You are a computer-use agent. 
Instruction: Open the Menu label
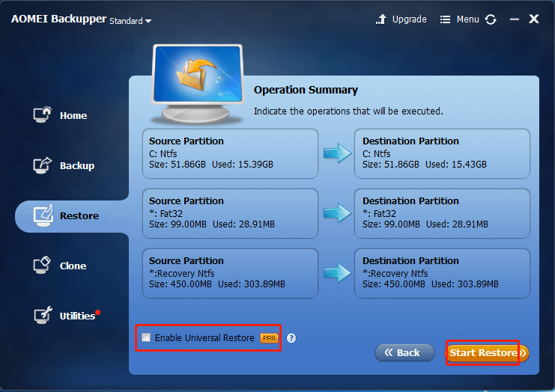467,19
